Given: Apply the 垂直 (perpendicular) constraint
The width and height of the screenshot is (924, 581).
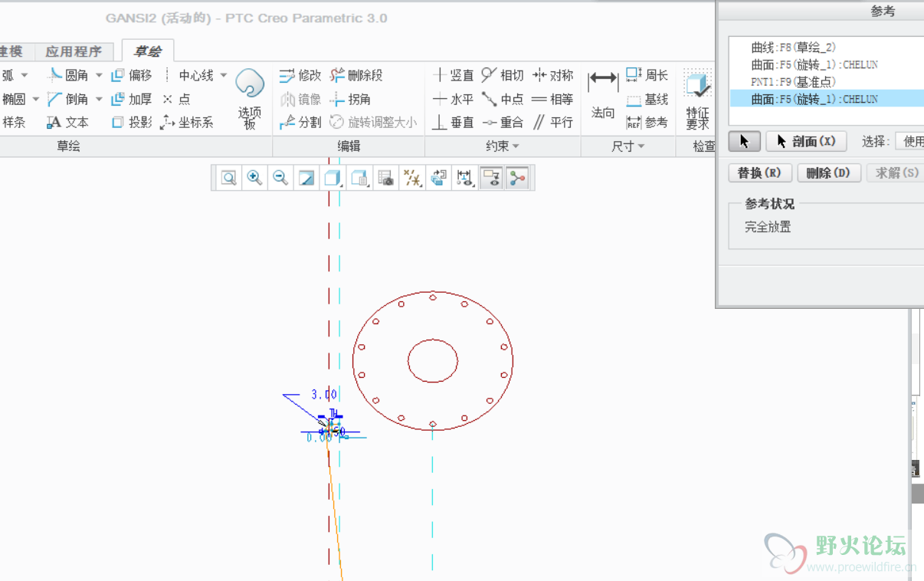Looking at the screenshot, I should [x=454, y=122].
